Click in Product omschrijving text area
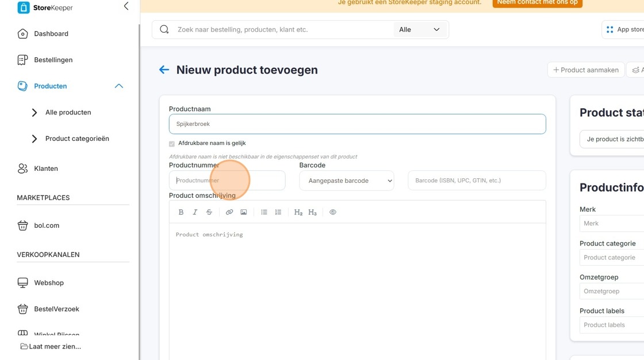The height and width of the screenshot is (360, 644). point(357,292)
